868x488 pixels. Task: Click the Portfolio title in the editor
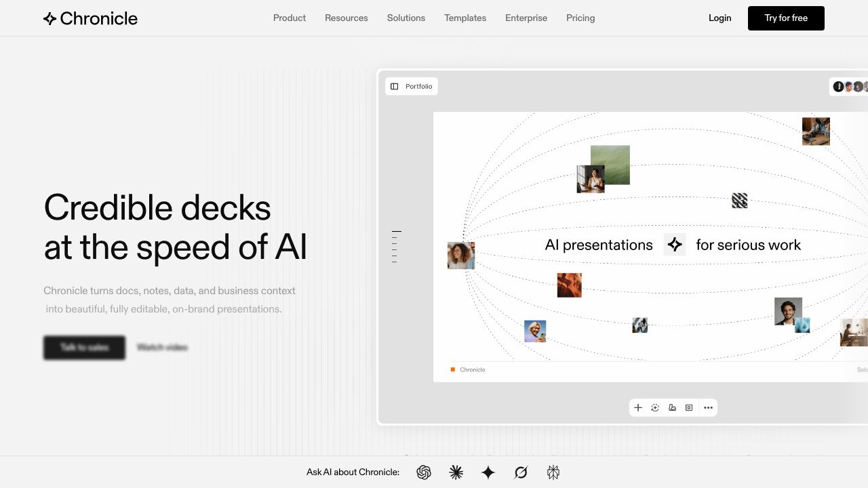coord(419,87)
